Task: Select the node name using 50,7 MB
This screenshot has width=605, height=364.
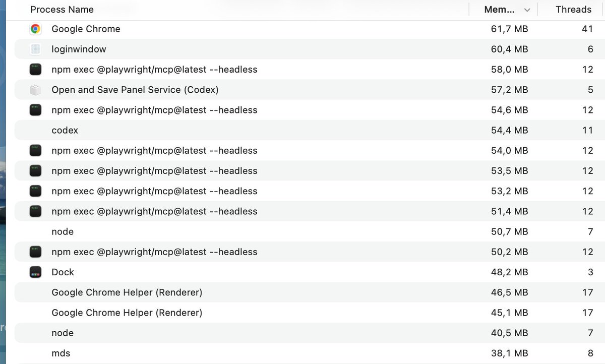Action: pos(63,231)
